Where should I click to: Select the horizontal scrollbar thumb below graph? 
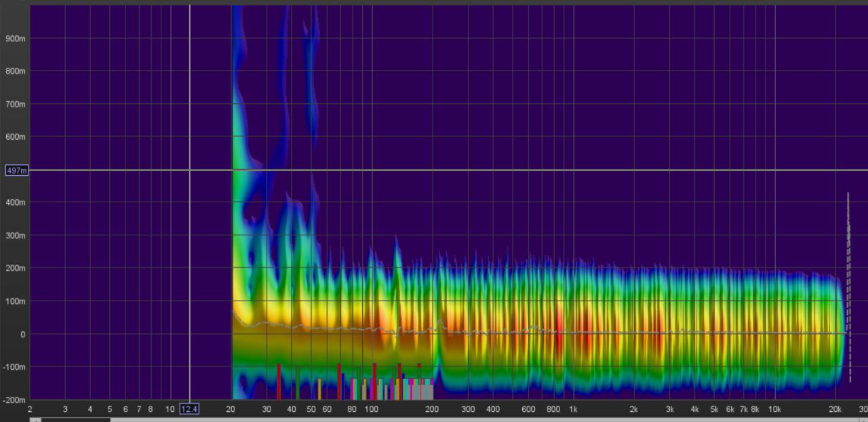click(x=75, y=420)
